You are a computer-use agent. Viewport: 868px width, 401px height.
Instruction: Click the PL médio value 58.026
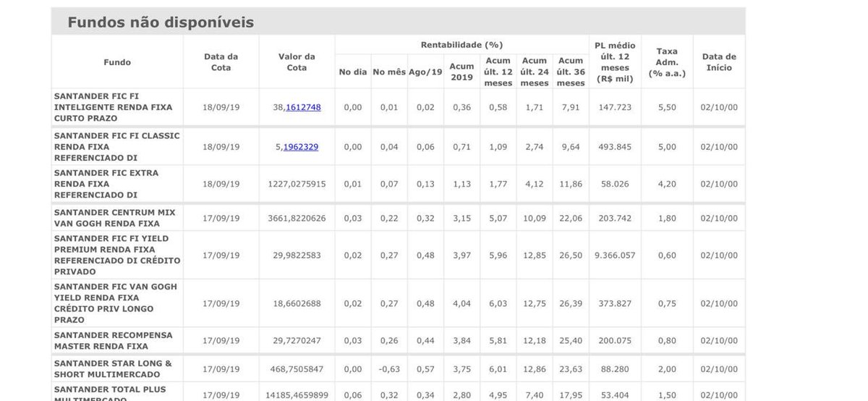(x=615, y=184)
